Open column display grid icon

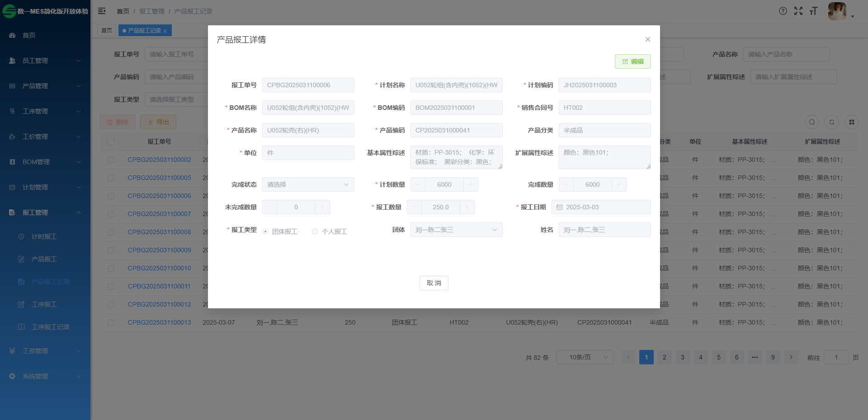[852, 122]
